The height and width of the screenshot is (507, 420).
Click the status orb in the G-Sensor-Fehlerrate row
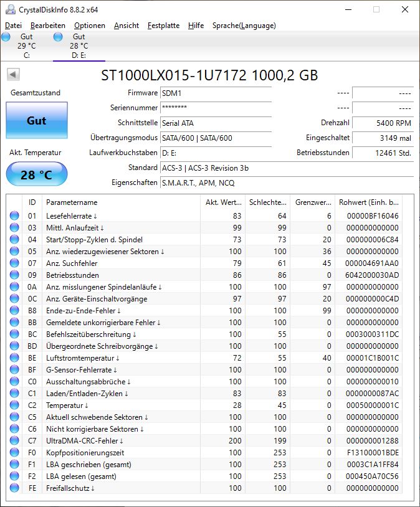pos(14,369)
